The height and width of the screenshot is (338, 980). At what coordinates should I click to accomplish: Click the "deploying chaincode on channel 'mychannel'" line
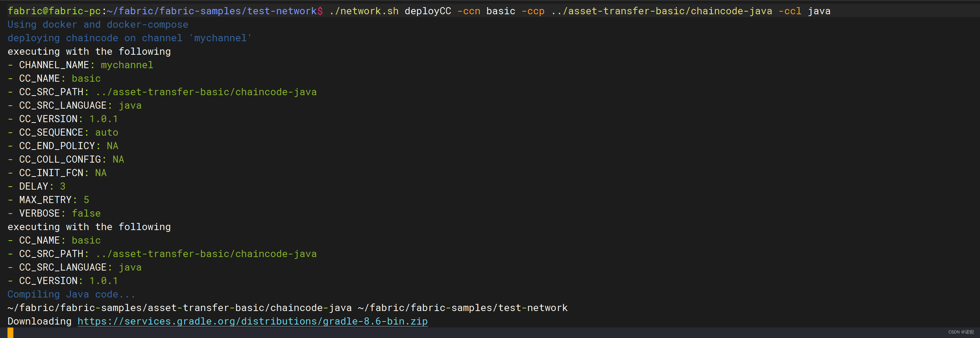(130, 38)
